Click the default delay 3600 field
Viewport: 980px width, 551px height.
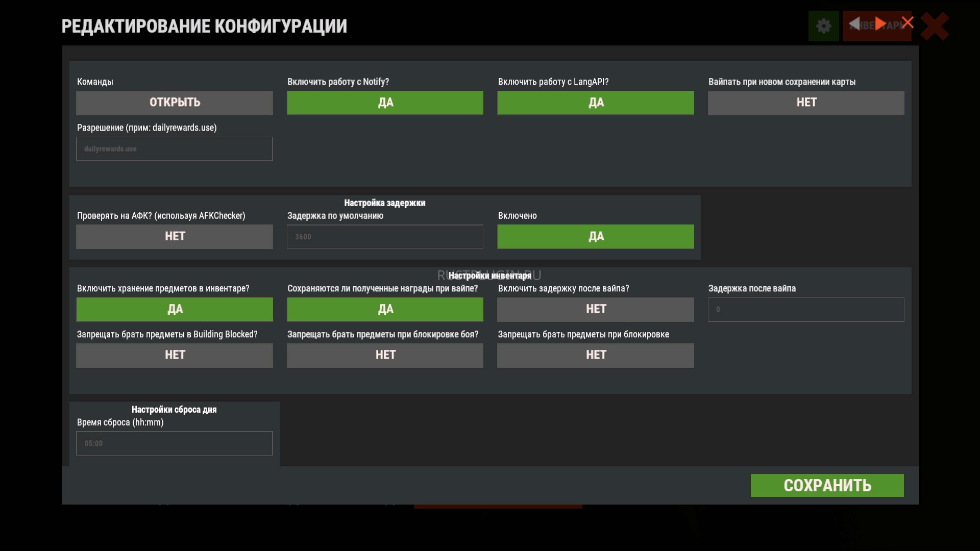(385, 237)
